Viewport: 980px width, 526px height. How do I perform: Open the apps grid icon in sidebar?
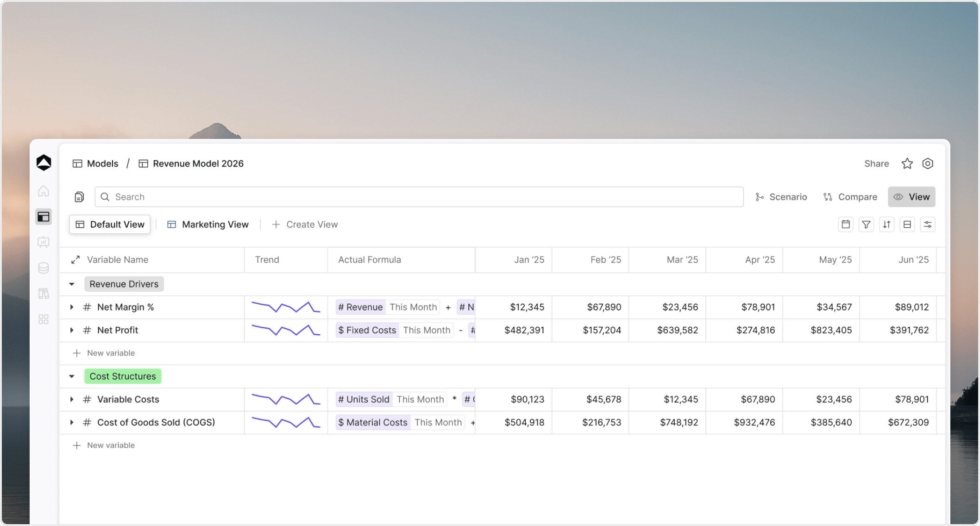(x=44, y=319)
